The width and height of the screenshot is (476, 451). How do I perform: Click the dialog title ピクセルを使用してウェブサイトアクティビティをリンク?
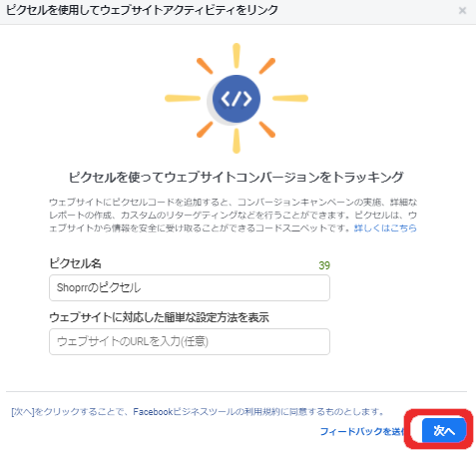142,10
